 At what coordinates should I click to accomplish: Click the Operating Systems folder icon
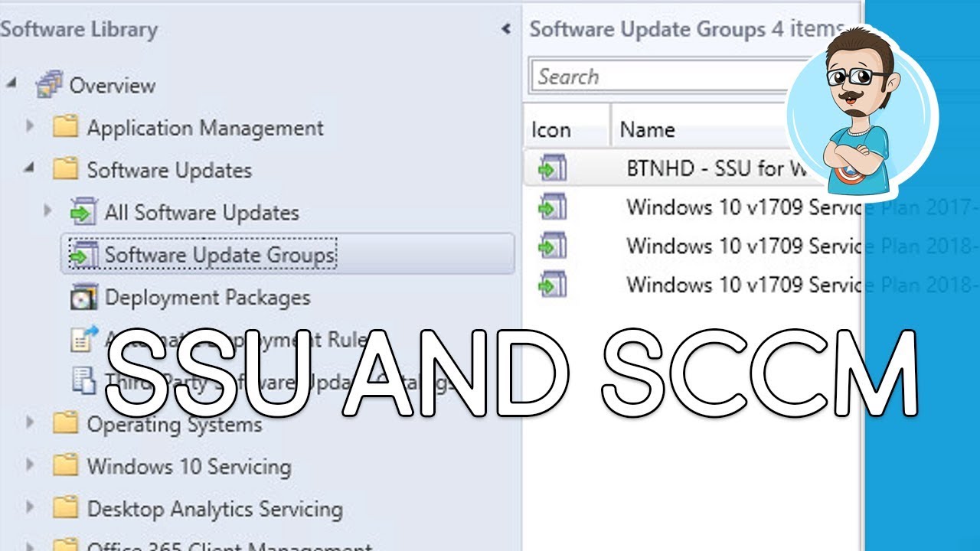coord(66,422)
